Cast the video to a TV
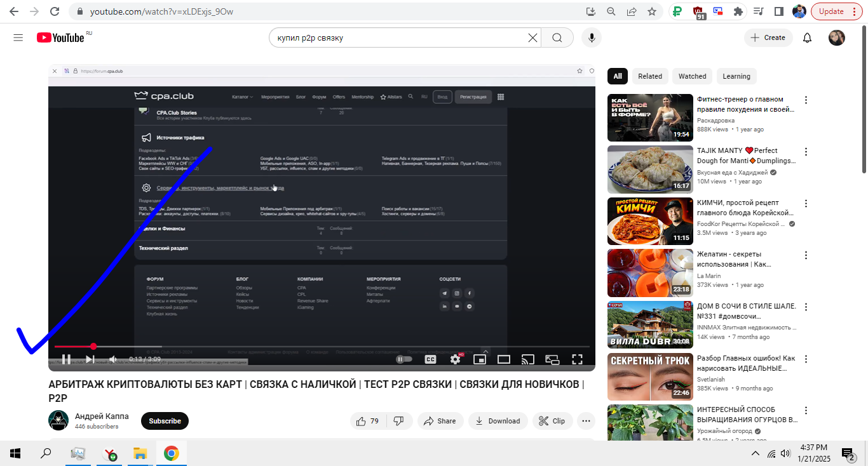The width and height of the screenshot is (868, 466). [527, 359]
